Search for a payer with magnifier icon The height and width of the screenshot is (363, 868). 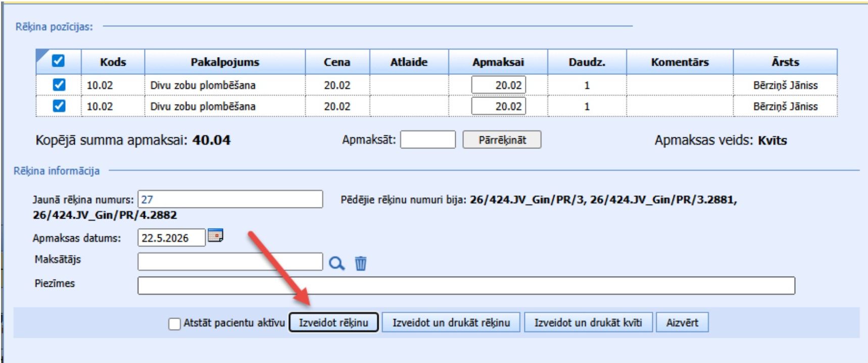point(336,263)
